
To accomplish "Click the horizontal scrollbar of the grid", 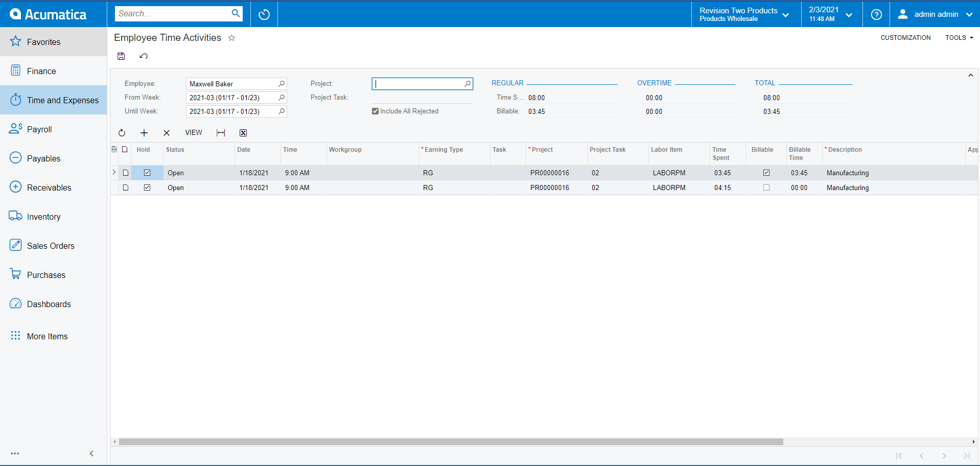I will click(451, 442).
